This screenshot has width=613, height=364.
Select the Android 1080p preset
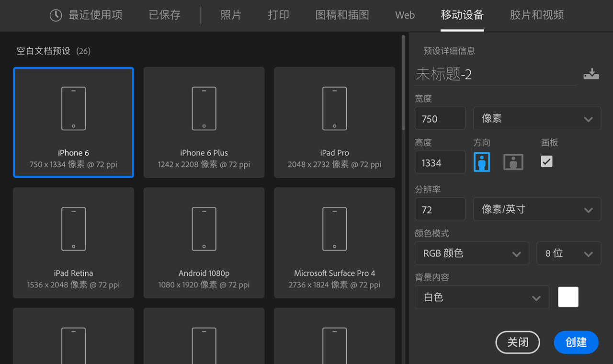click(x=204, y=243)
